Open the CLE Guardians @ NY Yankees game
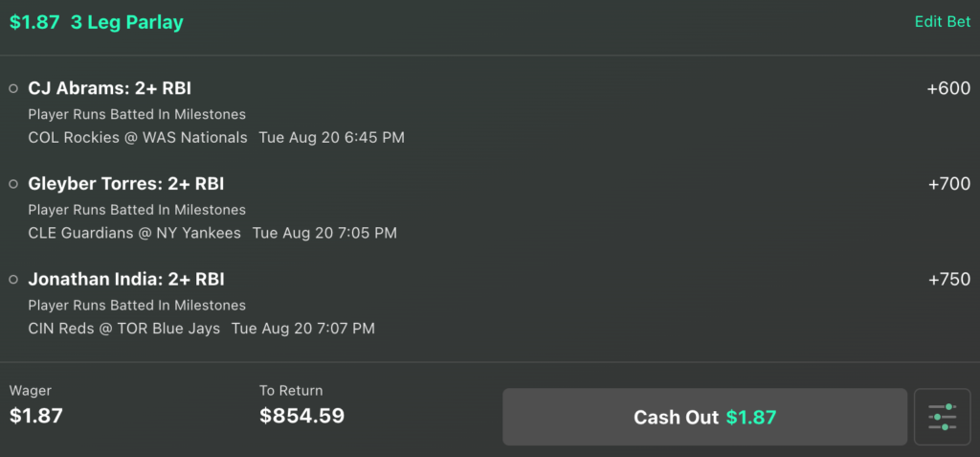Screen dimensions: 980x457 pyautogui.click(x=134, y=233)
